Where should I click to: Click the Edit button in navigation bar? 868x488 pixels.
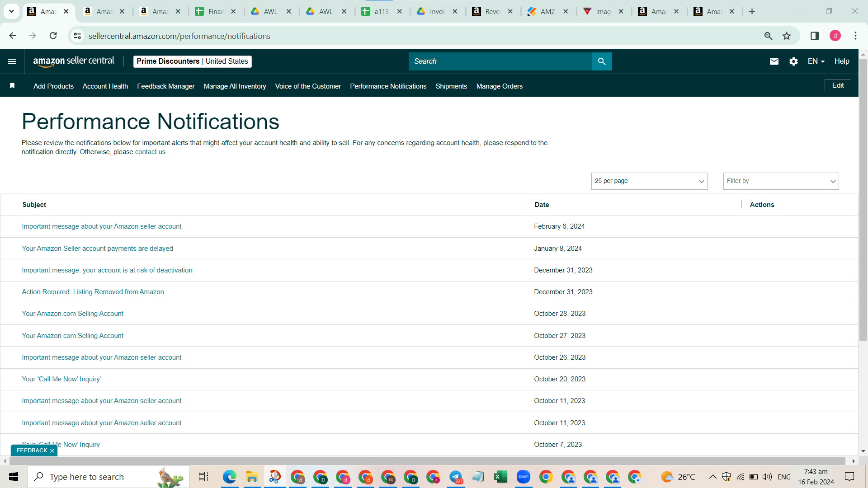tap(838, 85)
